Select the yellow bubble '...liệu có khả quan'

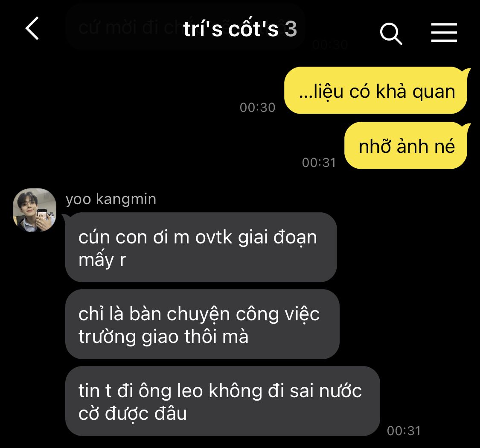tap(376, 91)
